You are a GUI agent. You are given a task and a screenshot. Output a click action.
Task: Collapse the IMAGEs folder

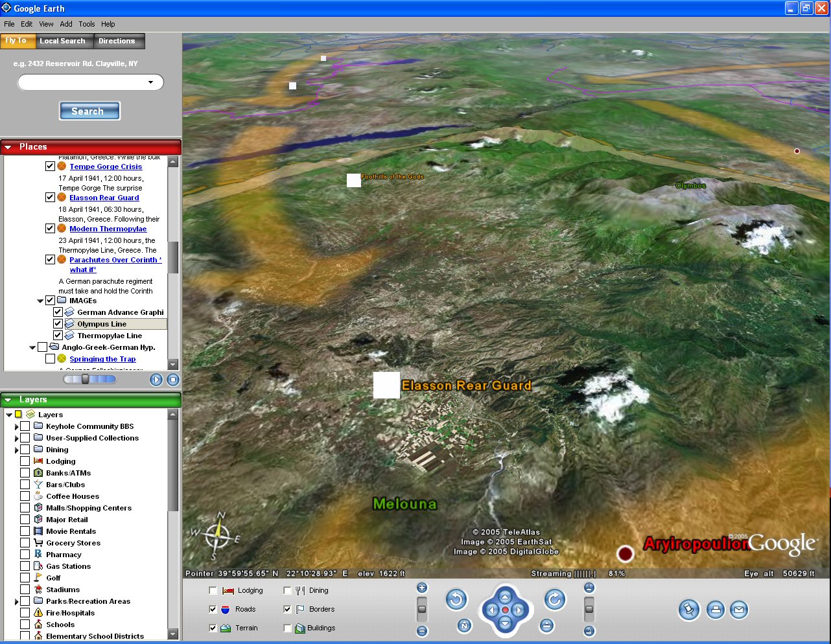click(x=40, y=301)
